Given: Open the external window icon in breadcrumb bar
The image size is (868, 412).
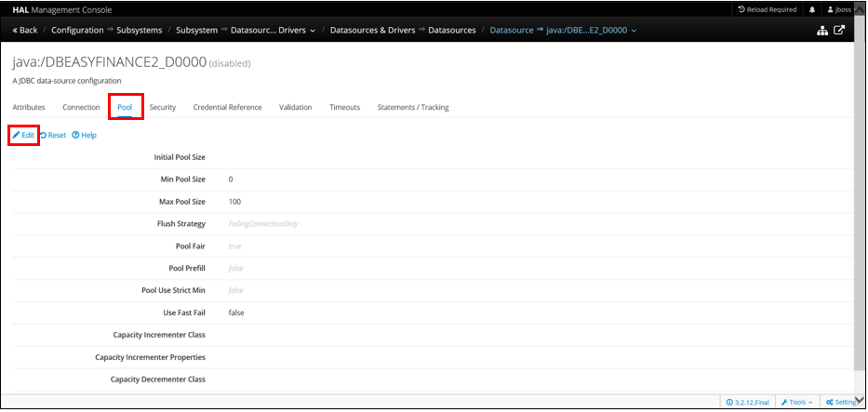Looking at the screenshot, I should (839, 31).
